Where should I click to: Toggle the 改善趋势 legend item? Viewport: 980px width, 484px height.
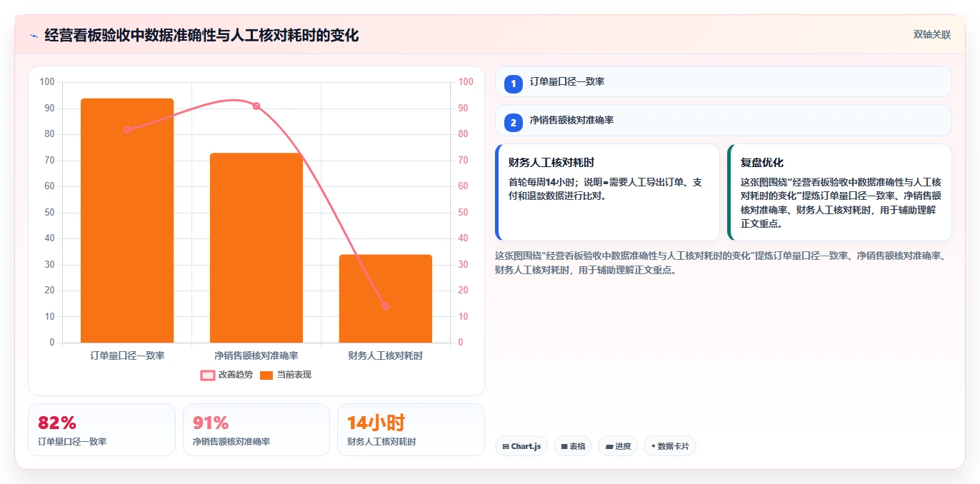pos(227,375)
